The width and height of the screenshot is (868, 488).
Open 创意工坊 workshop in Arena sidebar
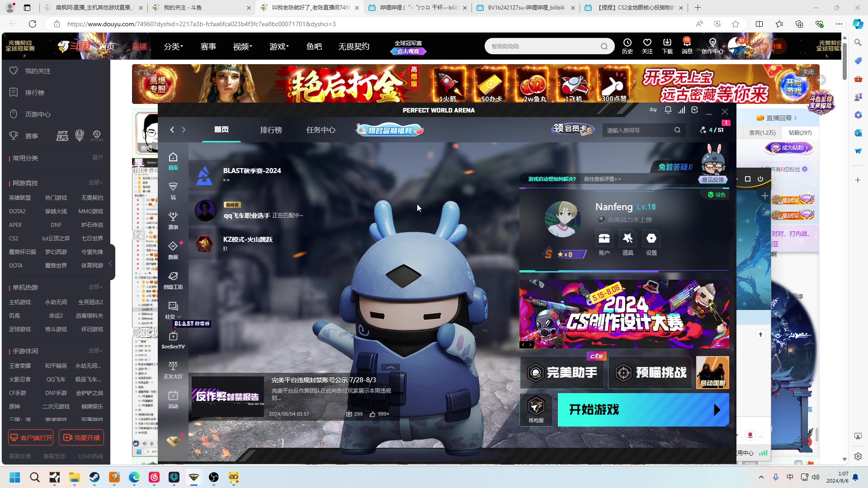pyautogui.click(x=173, y=280)
